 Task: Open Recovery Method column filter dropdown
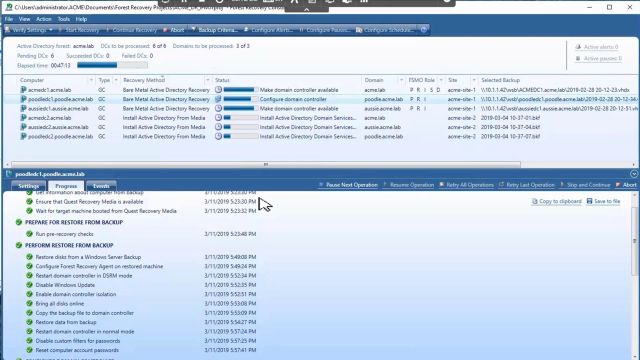[x=207, y=80]
